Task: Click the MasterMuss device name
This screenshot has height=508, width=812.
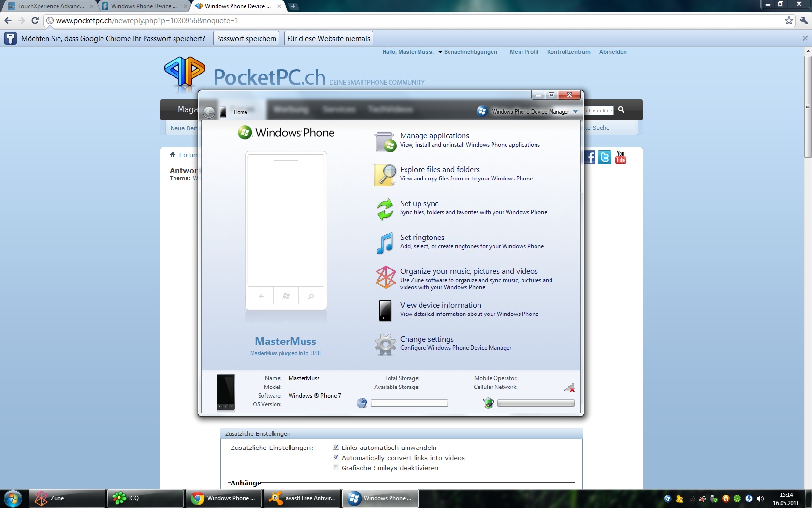Action: (x=286, y=341)
